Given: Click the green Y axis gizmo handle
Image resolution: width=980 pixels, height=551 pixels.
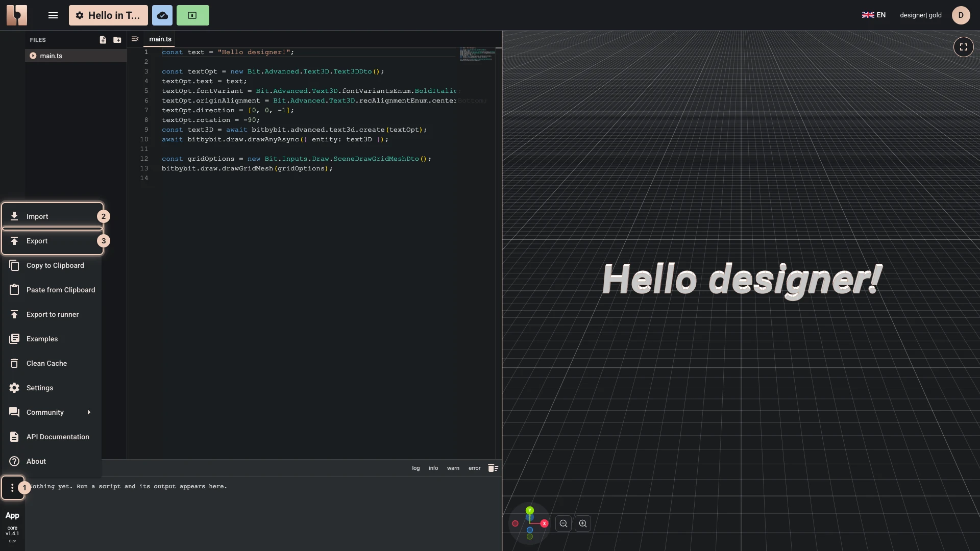Looking at the screenshot, I should [x=530, y=510].
